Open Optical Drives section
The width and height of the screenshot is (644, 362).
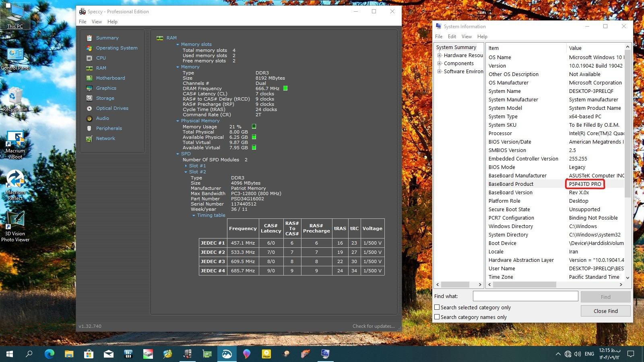(112, 108)
